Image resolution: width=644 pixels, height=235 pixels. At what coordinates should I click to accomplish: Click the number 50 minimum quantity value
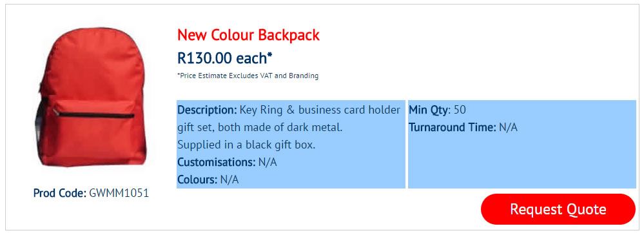coord(460,110)
